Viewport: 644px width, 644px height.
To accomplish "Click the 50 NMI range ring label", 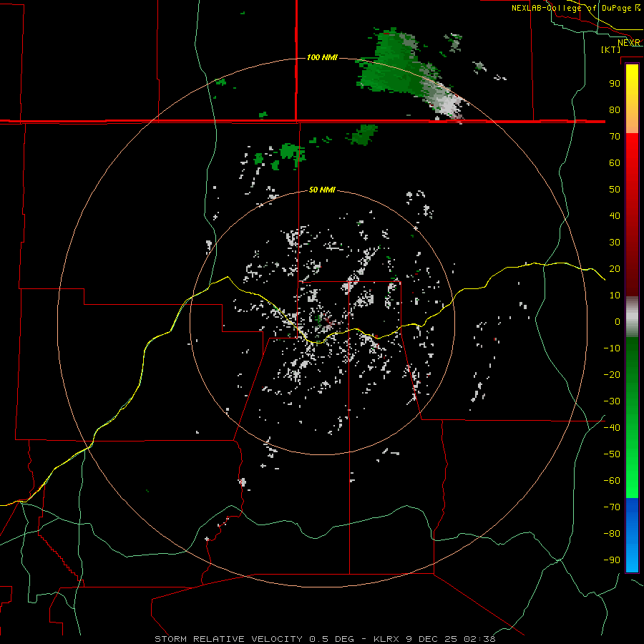I will pos(322,190).
